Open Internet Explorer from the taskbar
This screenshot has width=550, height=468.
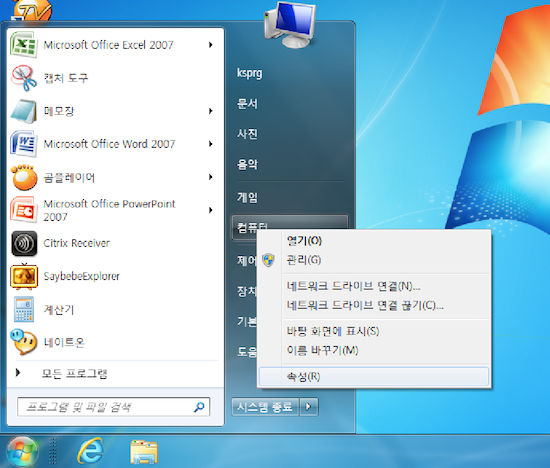click(x=90, y=451)
